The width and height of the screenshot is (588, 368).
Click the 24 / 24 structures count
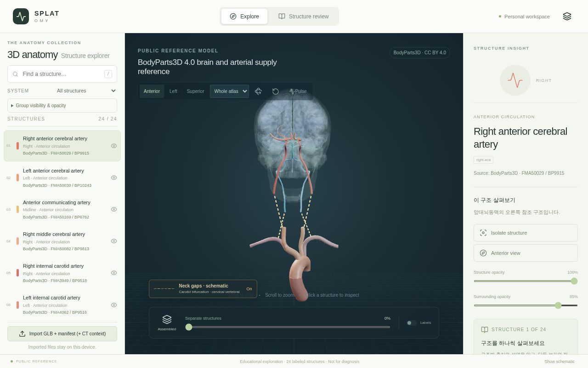[x=107, y=119]
